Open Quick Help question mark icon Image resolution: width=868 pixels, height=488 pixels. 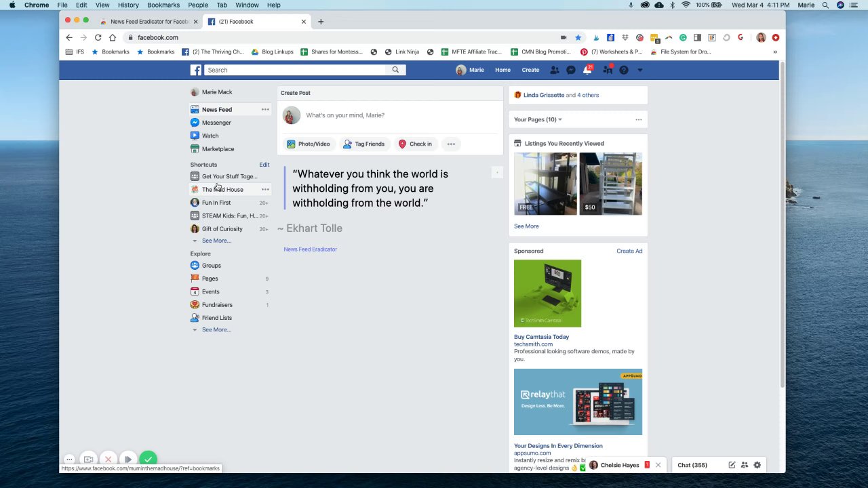tap(624, 70)
